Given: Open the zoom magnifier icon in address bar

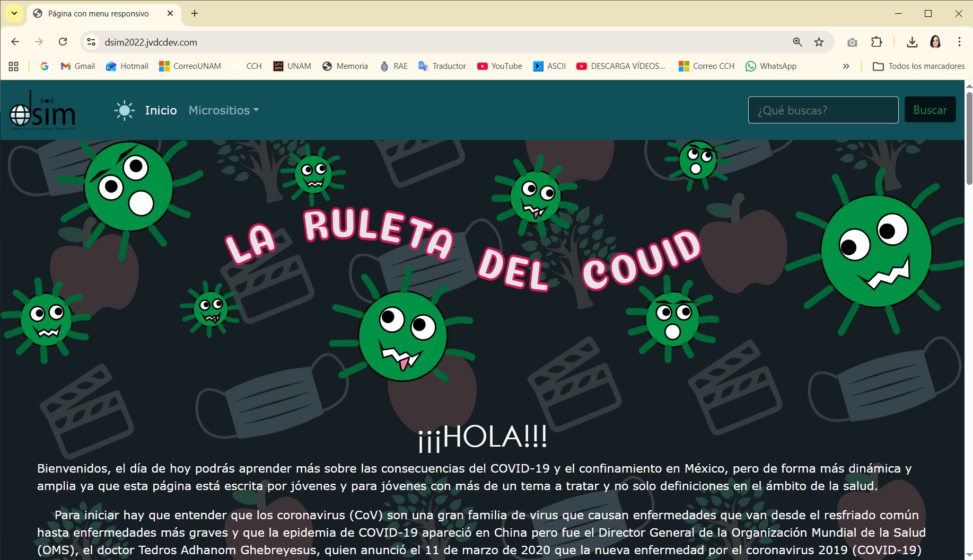Looking at the screenshot, I should click(797, 42).
